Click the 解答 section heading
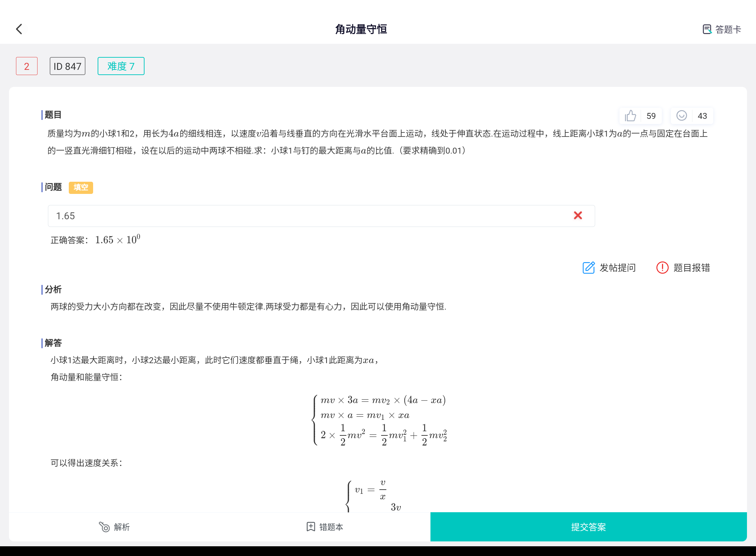Image resolution: width=756 pixels, height=556 pixels. point(53,343)
